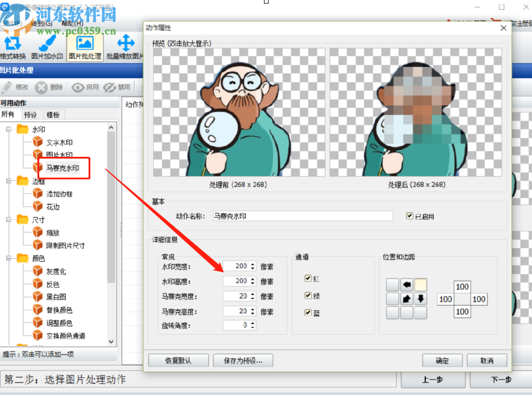Select the 反色 action icon
Image resolution: width=532 pixels, height=395 pixels.
[x=37, y=284]
